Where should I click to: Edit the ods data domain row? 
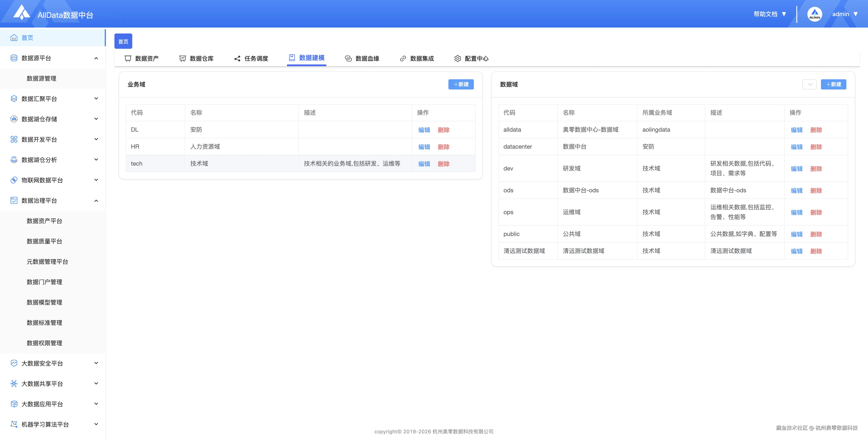(x=797, y=190)
